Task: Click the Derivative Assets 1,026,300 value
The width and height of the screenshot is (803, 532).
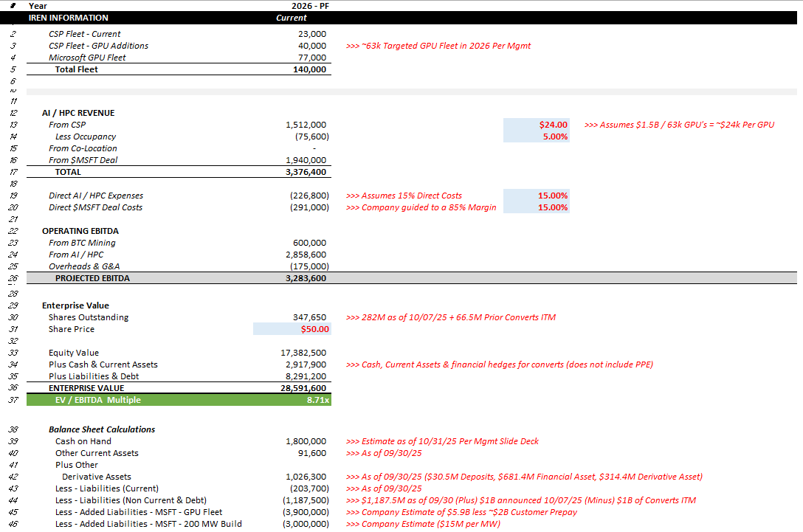Action: tap(306, 477)
